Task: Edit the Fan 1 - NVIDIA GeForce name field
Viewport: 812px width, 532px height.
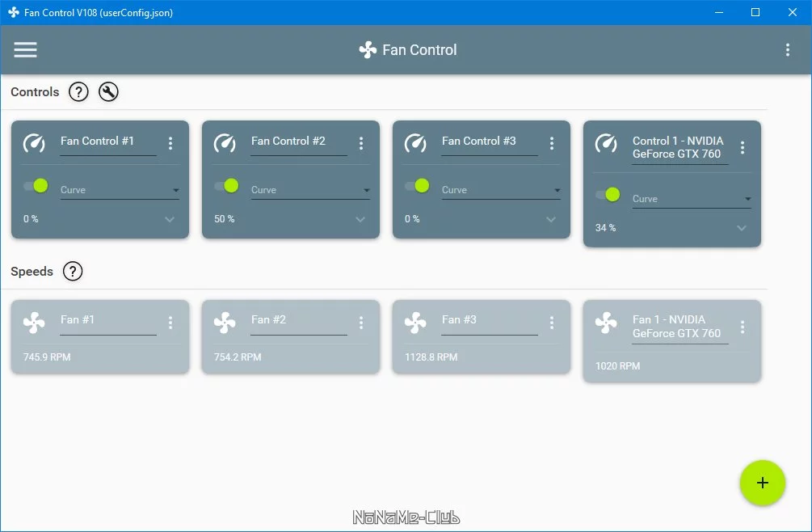Action: coord(680,328)
